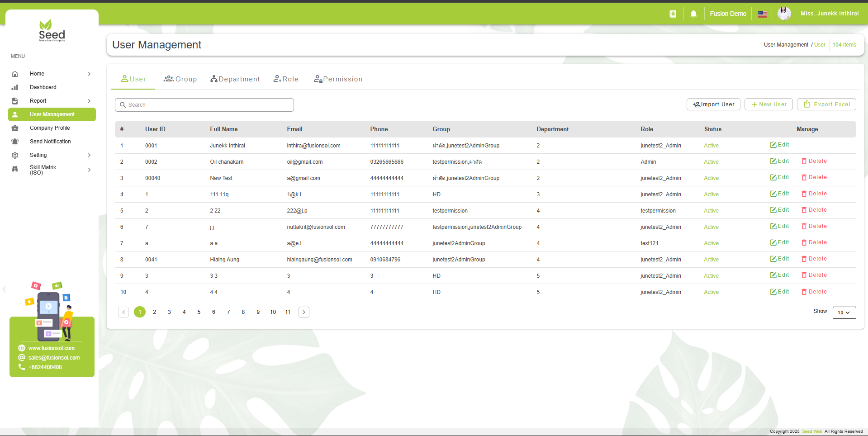868x436 pixels.
Task: Click the Active status for user 0001
Action: pyautogui.click(x=711, y=146)
